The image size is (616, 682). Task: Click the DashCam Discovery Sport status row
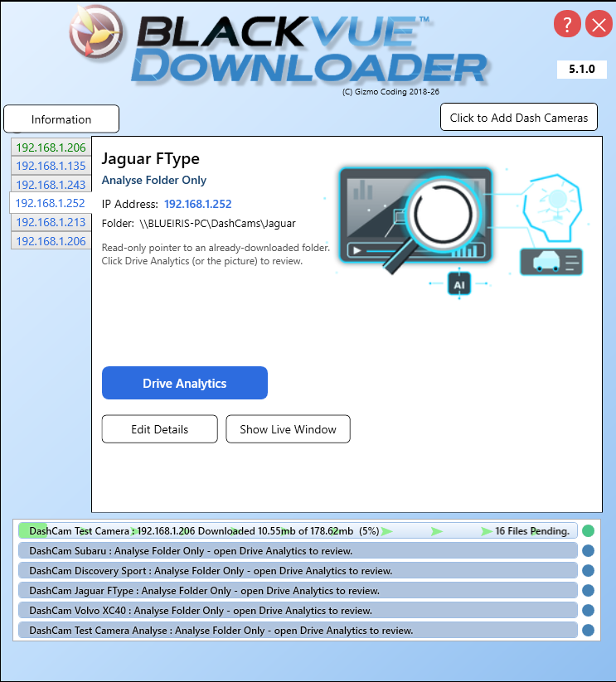(x=298, y=571)
